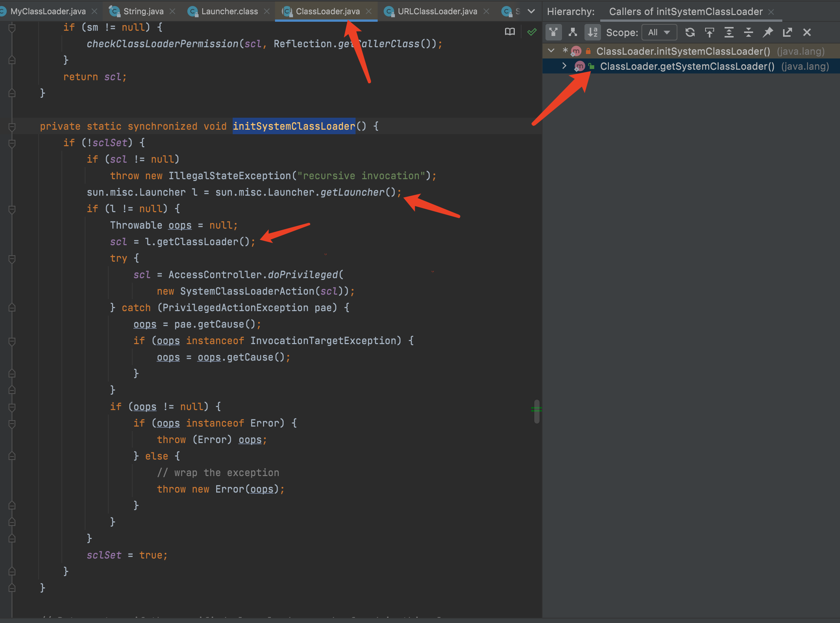Screen dimensions: 840x623
Task: Click IllegalStateException in the throw line
Action: (x=230, y=176)
